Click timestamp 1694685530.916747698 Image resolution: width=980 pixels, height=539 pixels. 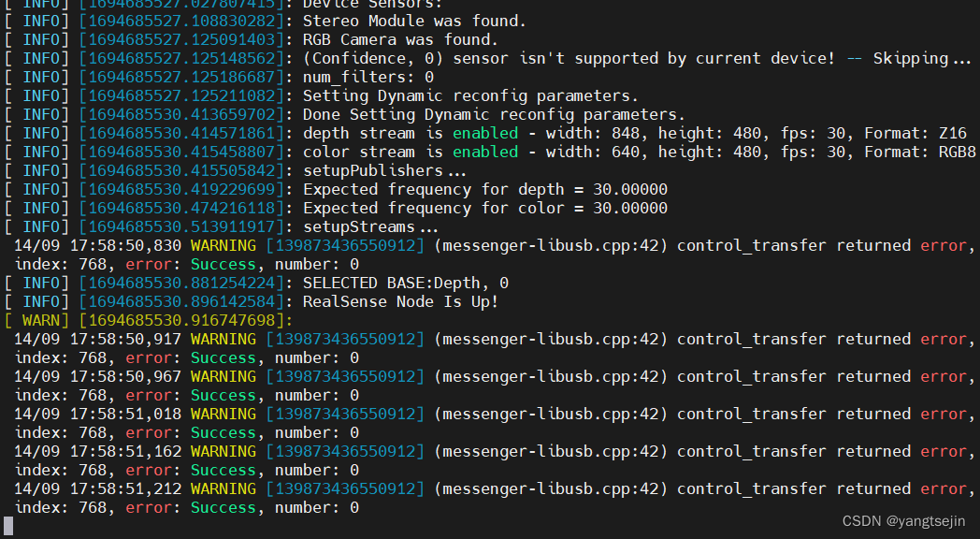coord(181,321)
